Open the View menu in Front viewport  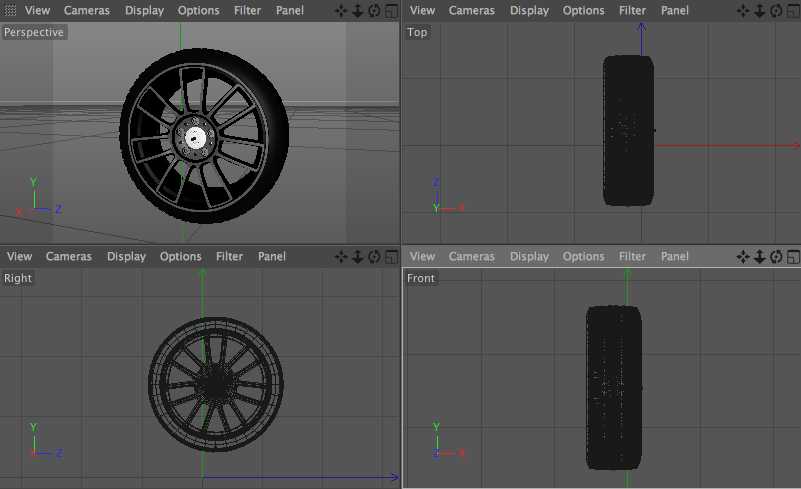[422, 257]
